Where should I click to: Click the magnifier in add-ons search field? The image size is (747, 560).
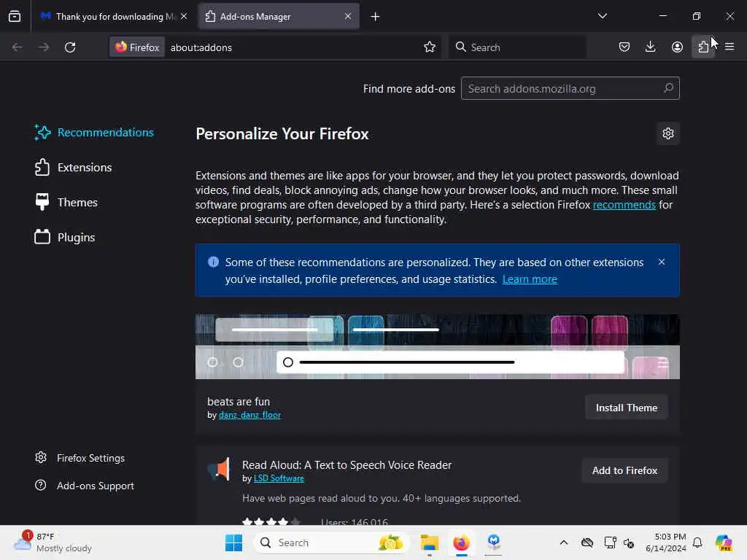pyautogui.click(x=668, y=88)
